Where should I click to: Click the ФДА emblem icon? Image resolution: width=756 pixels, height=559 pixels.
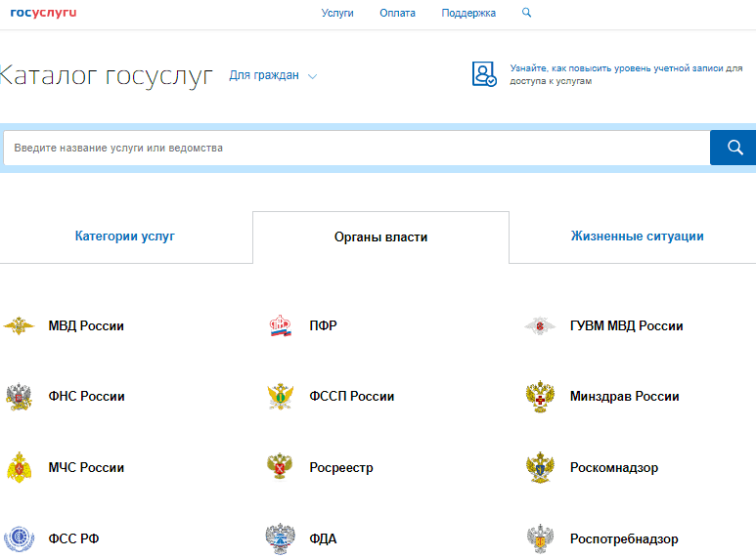[x=280, y=538]
